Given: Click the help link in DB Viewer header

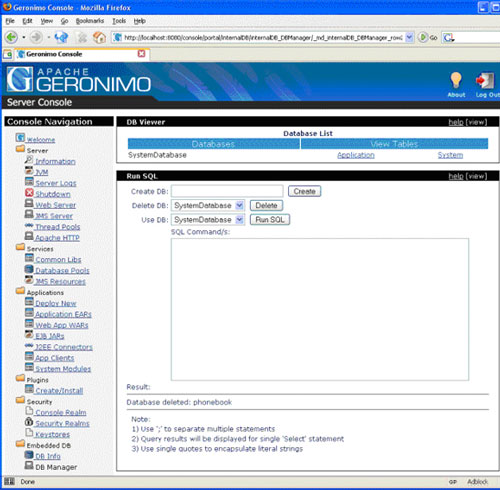Looking at the screenshot, I should [x=456, y=122].
